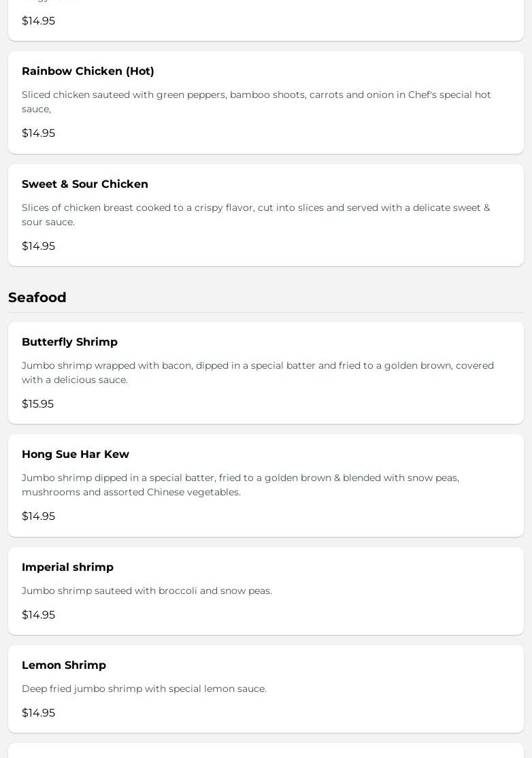
Task: Click the Rainbow Chicken description text
Action: (x=256, y=101)
